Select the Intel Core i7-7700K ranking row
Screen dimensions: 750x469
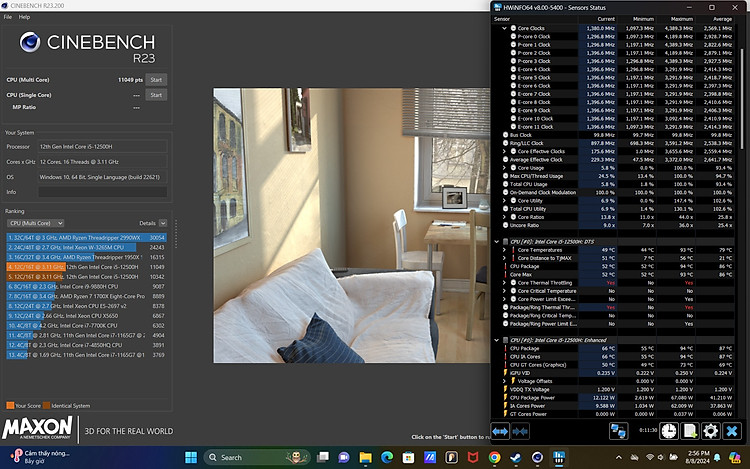[x=86, y=326]
